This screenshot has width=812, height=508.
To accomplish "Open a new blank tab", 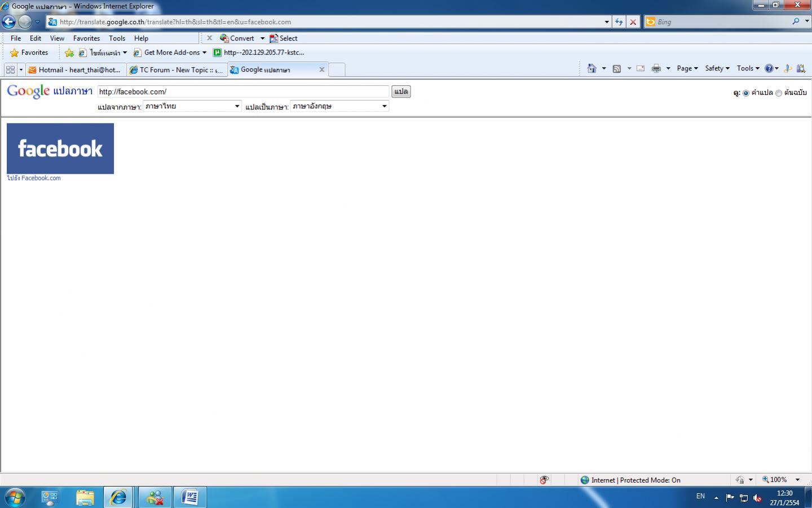I will (337, 70).
